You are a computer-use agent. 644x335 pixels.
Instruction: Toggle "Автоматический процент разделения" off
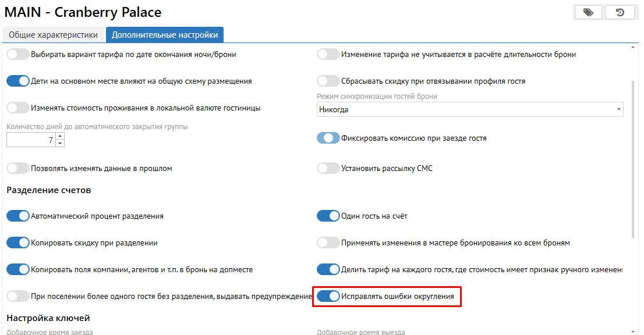tap(17, 216)
